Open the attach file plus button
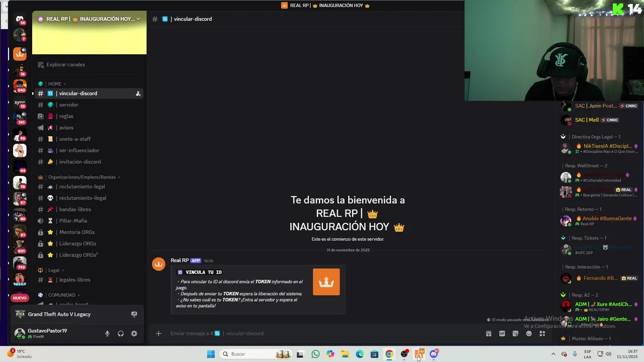Image resolution: width=644 pixels, height=362 pixels. 158,333
